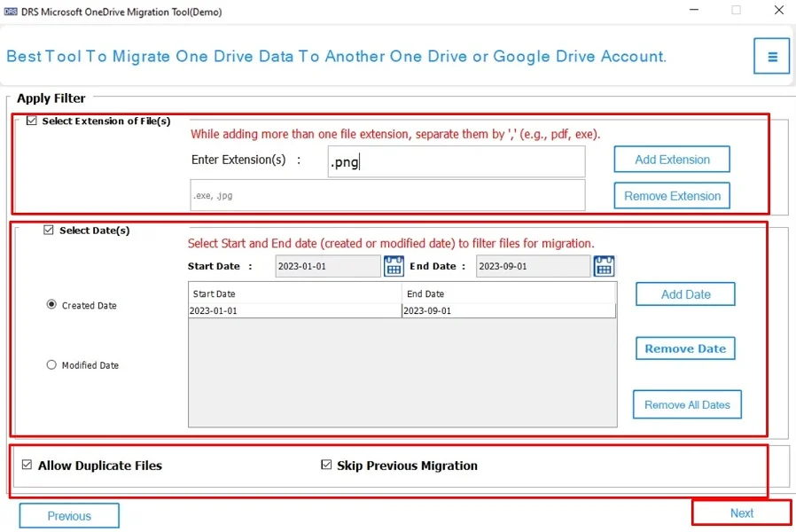Viewport: 796px width, 532px height.
Task: Disable Allow Duplicate Files
Action: (26, 465)
